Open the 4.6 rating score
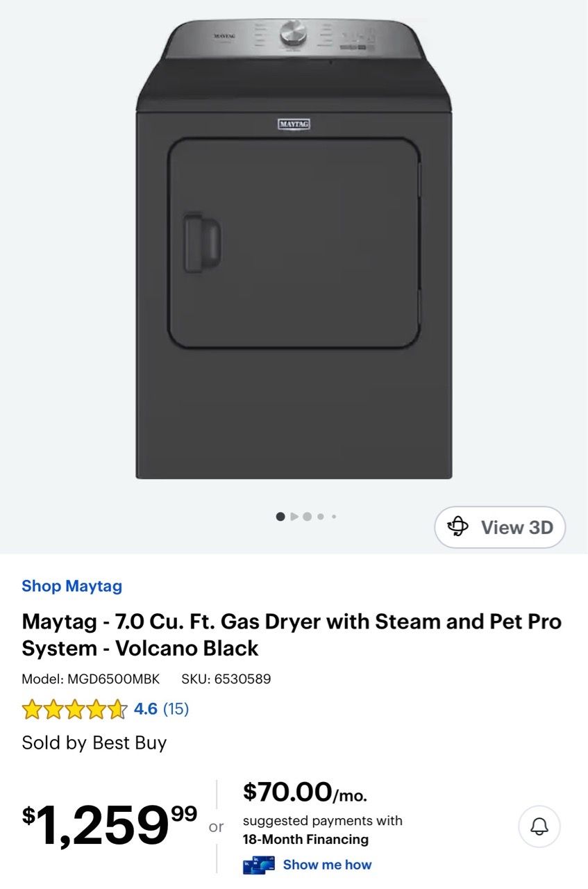Viewport: 588px width, 889px height. (x=146, y=709)
